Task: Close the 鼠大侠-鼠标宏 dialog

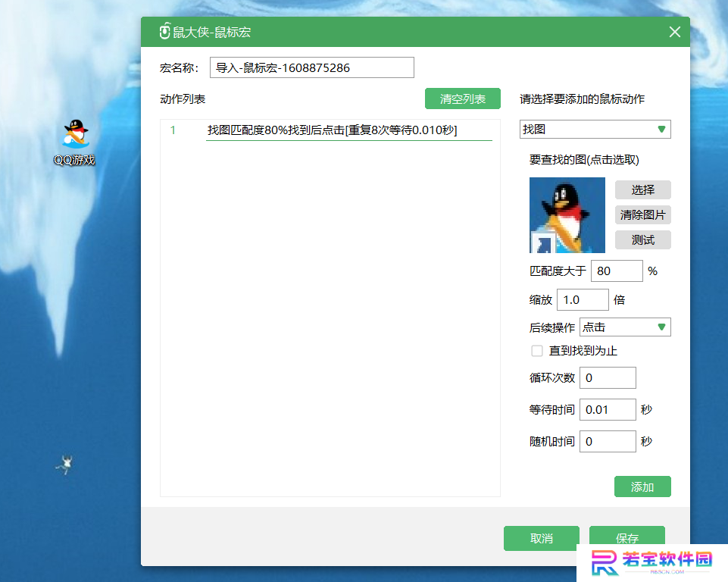Action: [x=675, y=32]
